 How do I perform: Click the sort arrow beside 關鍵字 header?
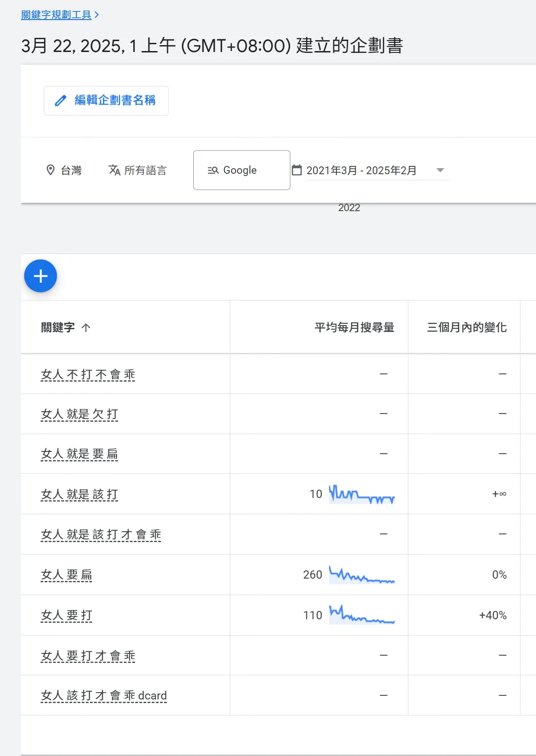tap(86, 327)
